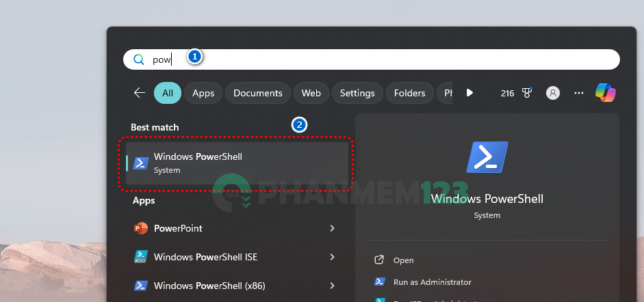
Task: Click the "Apps" section heading
Action: tap(144, 201)
